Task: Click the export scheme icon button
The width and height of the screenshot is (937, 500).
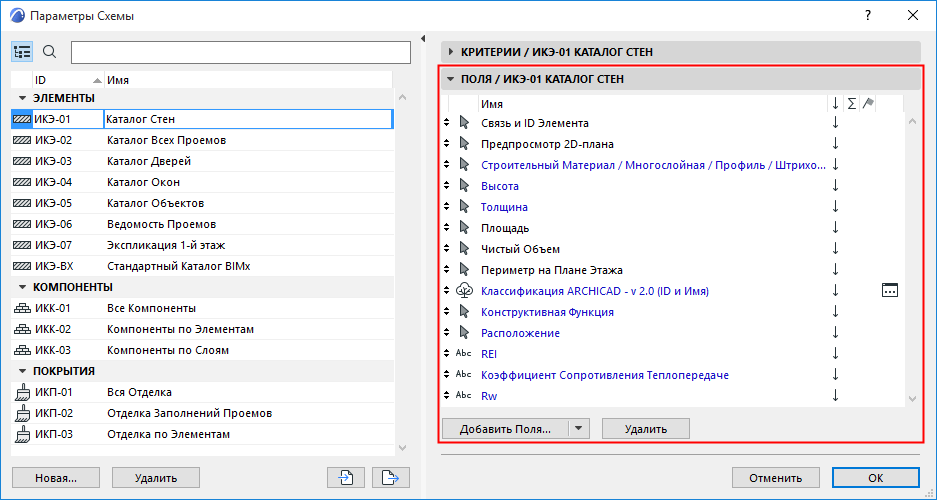Action: 390,478
